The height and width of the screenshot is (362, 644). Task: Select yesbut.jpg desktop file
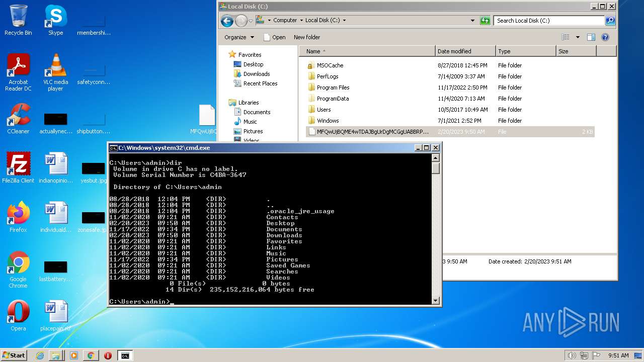pos(94,171)
